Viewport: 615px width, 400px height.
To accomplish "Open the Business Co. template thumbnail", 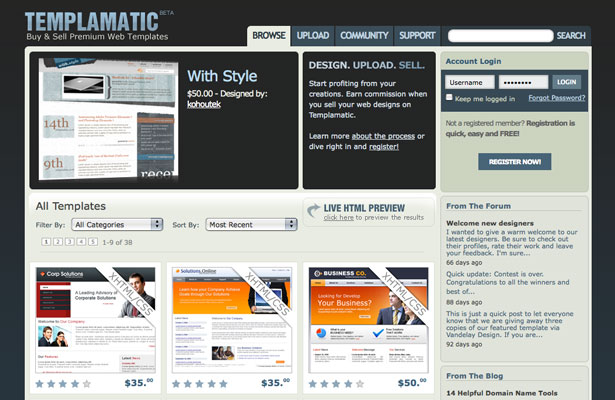I will click(x=368, y=320).
